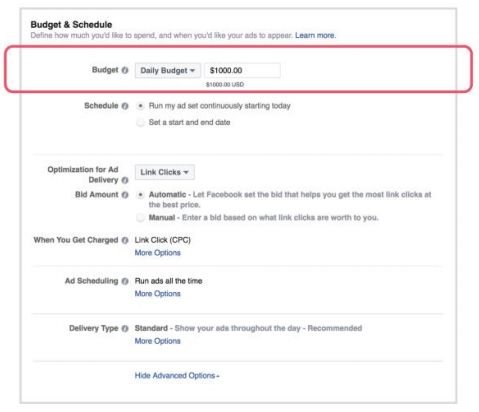This screenshot has width=479, height=412.
Task: Click the Budget & Schedule heading
Action: pyautogui.click(x=71, y=25)
